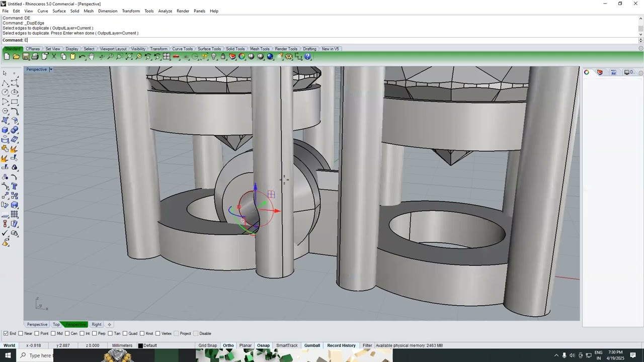Switch to the Right viewport tab
This screenshot has height=362, width=644.
[97, 324]
